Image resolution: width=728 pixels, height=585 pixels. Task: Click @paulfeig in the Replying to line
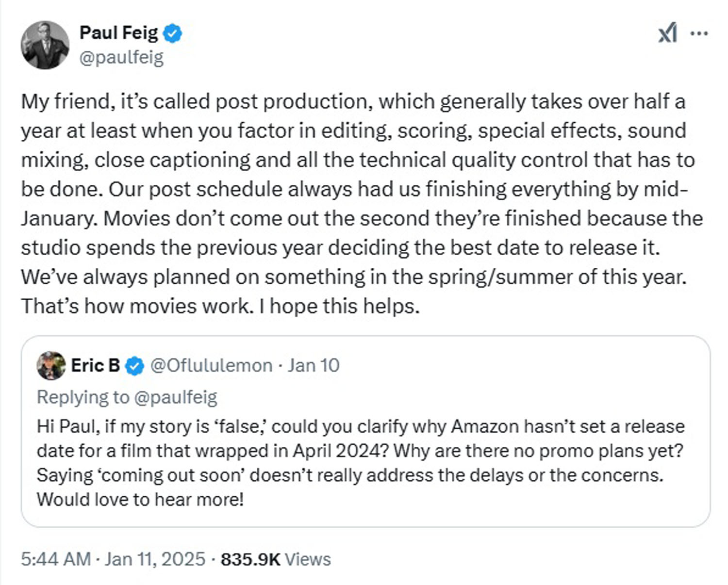(175, 397)
